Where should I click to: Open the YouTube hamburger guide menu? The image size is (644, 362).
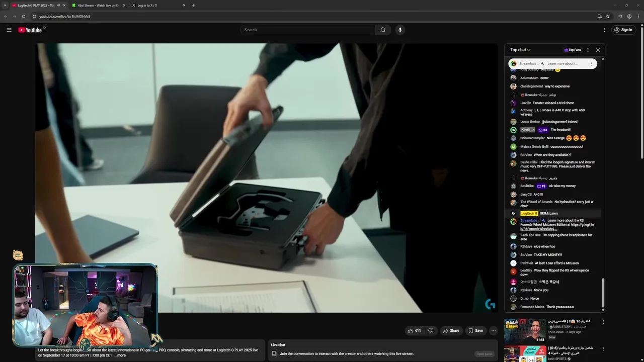tap(9, 30)
